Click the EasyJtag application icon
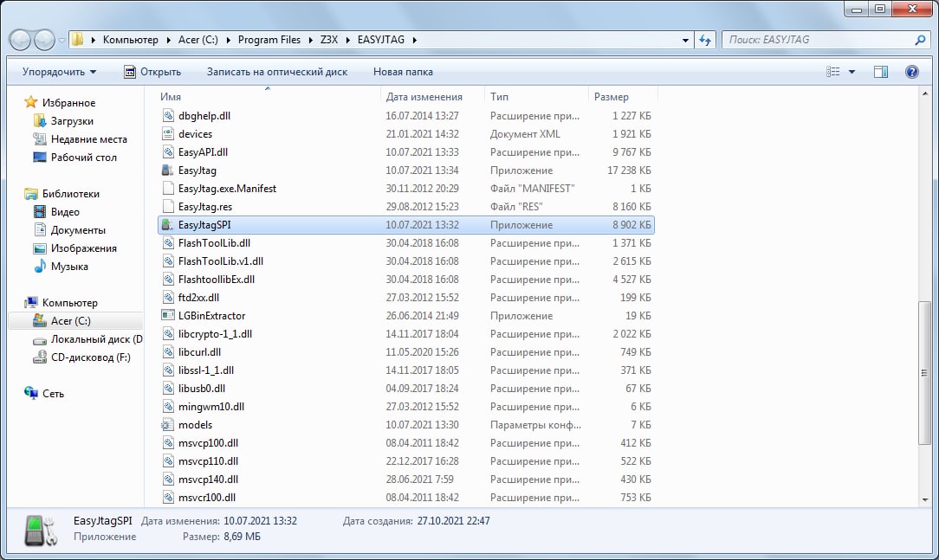The width and height of the screenshot is (939, 560). click(168, 171)
